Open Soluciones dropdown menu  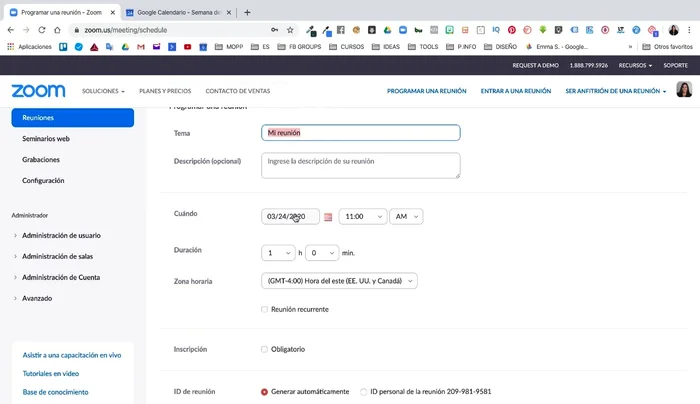pos(103,91)
